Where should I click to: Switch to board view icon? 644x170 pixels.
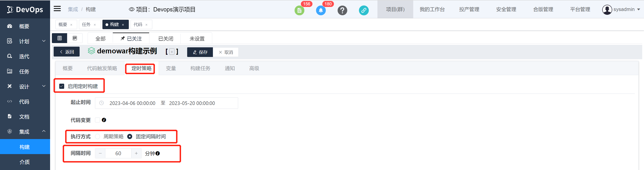[75, 38]
